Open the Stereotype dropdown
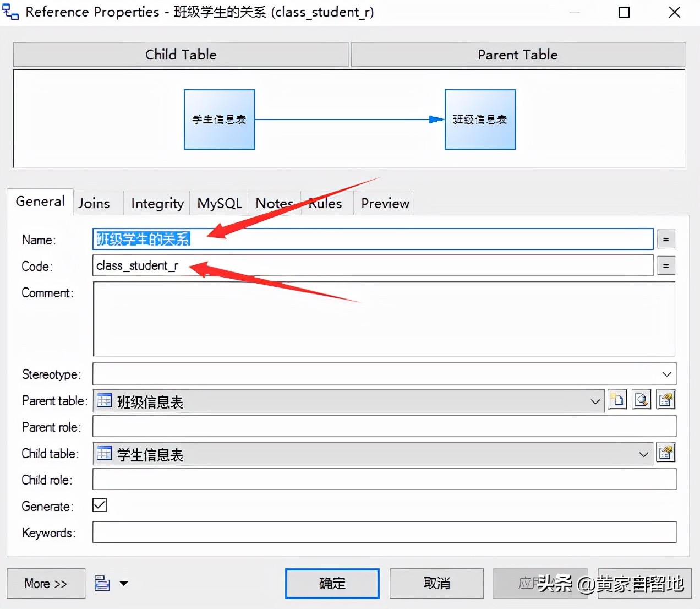The width and height of the screenshot is (700, 609). coord(668,374)
